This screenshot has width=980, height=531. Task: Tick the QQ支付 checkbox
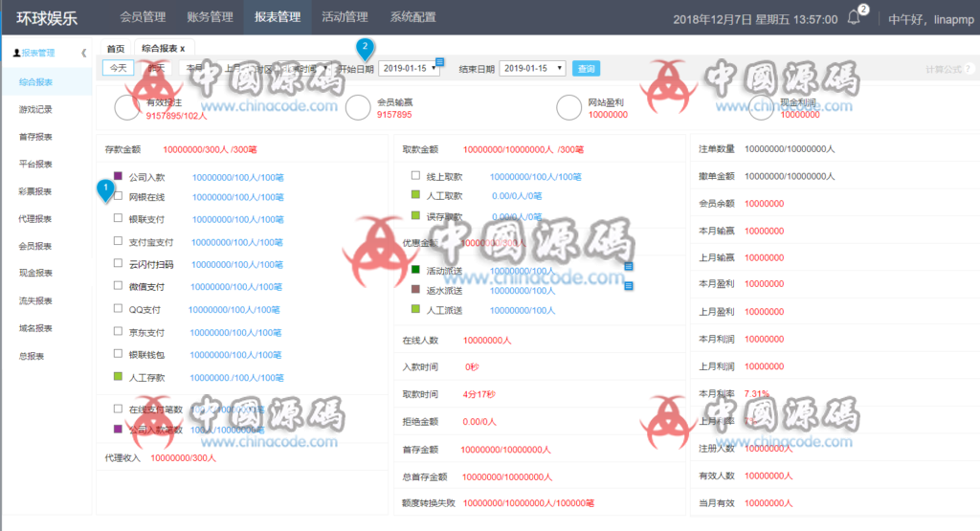pos(118,308)
